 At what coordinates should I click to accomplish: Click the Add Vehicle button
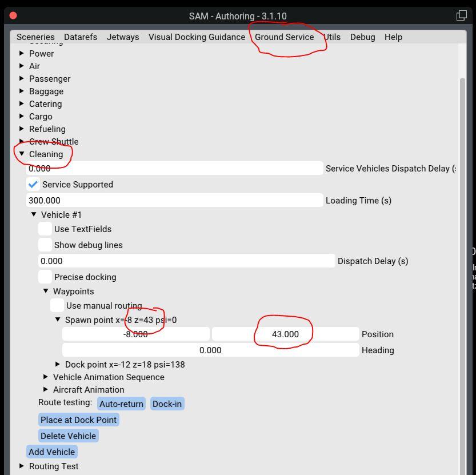[51, 452]
